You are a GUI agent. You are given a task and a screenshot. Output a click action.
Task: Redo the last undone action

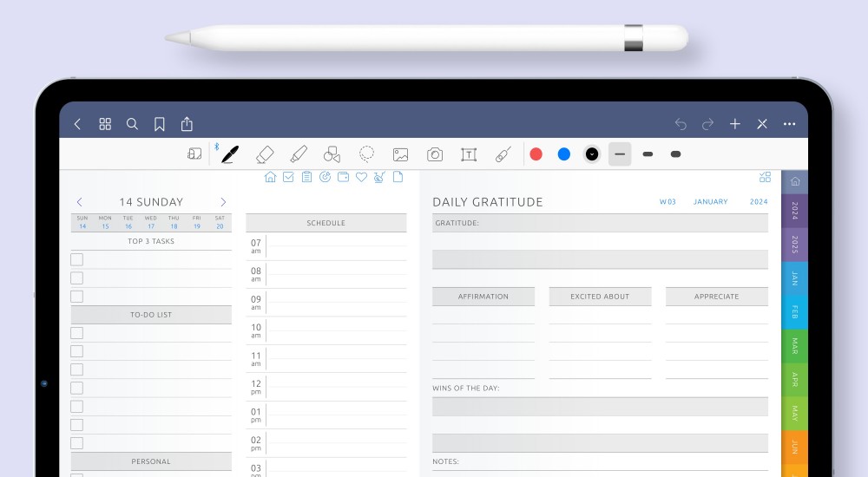(708, 124)
